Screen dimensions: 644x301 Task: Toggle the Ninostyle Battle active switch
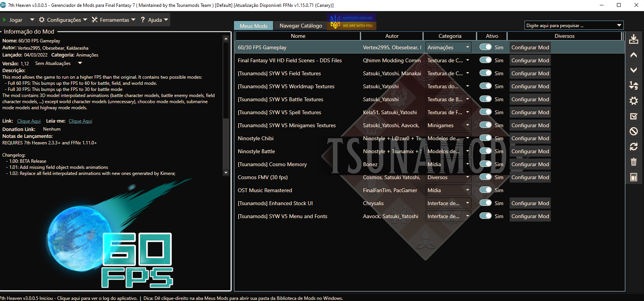[486, 151]
